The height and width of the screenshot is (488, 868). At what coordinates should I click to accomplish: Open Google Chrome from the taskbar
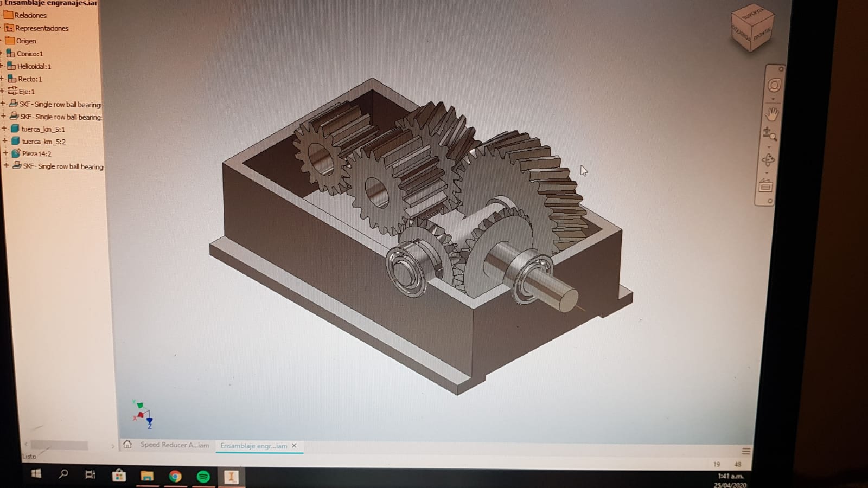point(175,477)
